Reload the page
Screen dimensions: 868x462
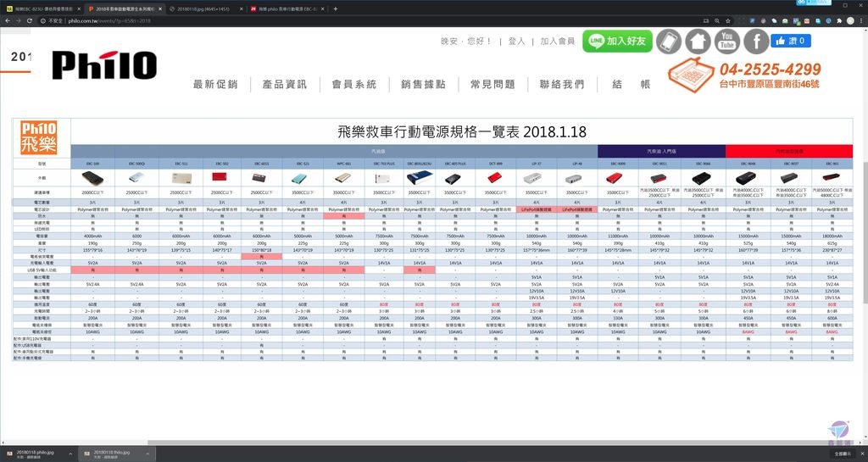[30, 20]
